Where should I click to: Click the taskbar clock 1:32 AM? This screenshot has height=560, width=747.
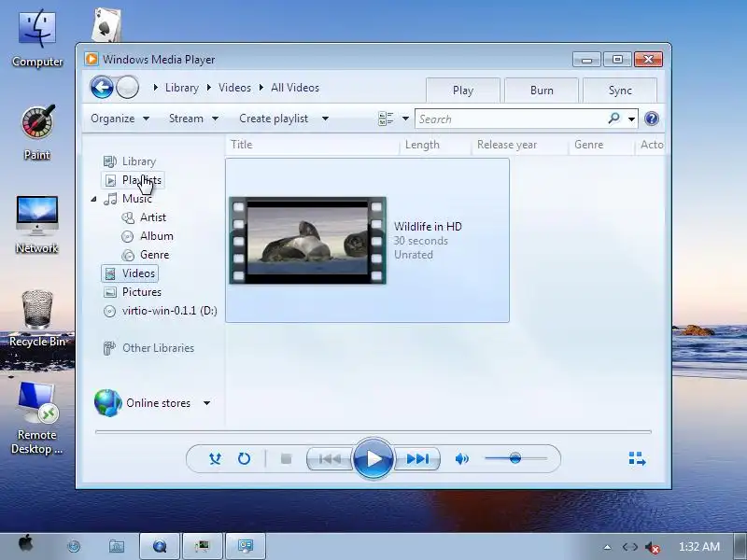tap(698, 547)
